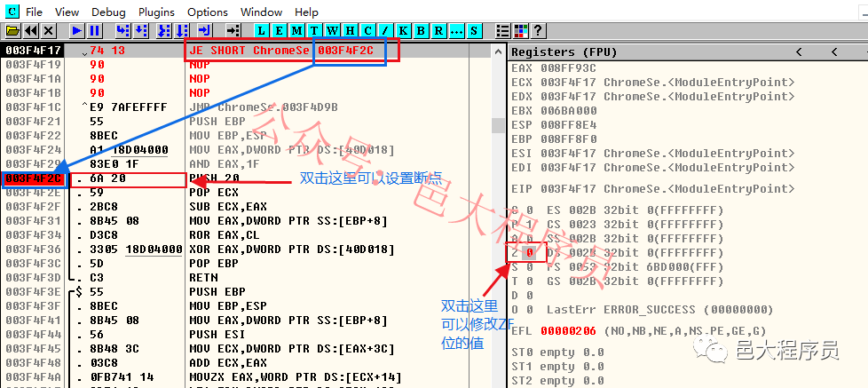Image resolution: width=868 pixels, height=388 pixels.
Task: Run the program with the play icon
Action: [x=77, y=30]
